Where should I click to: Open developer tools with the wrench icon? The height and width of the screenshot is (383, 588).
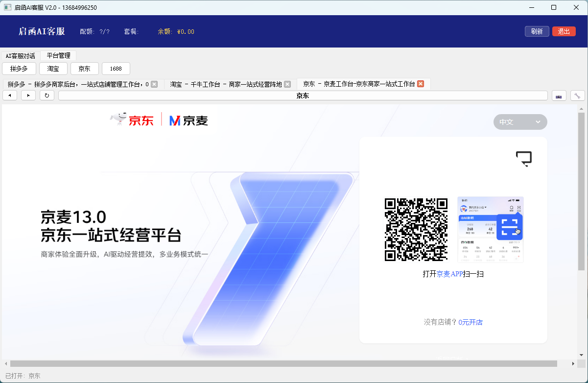pos(578,96)
